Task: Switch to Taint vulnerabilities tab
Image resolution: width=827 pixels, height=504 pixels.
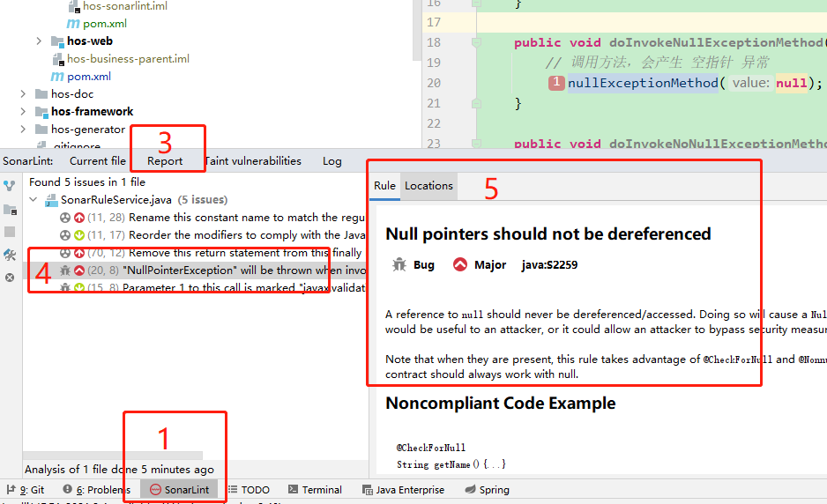Action: [253, 160]
